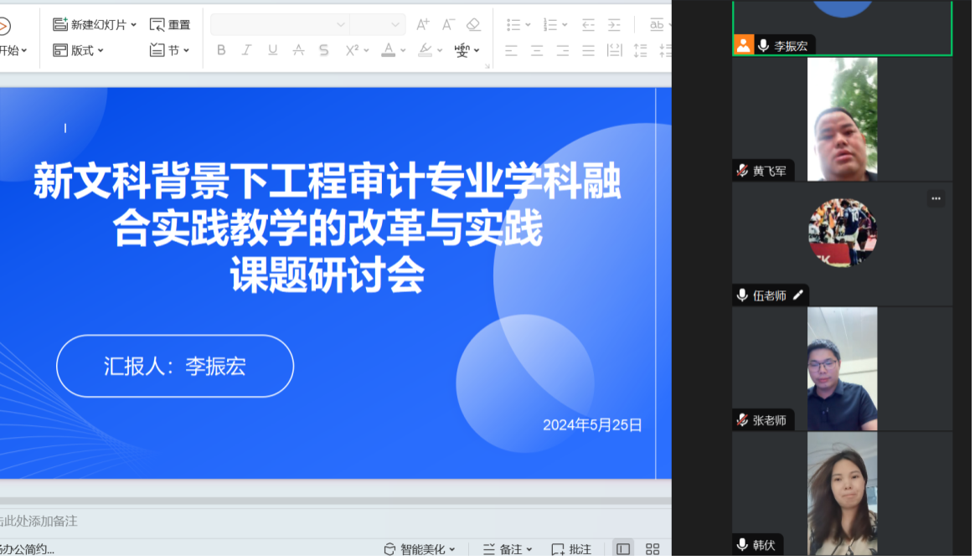Switch to slide sorter grid view
The height and width of the screenshot is (560, 975).
653,549
